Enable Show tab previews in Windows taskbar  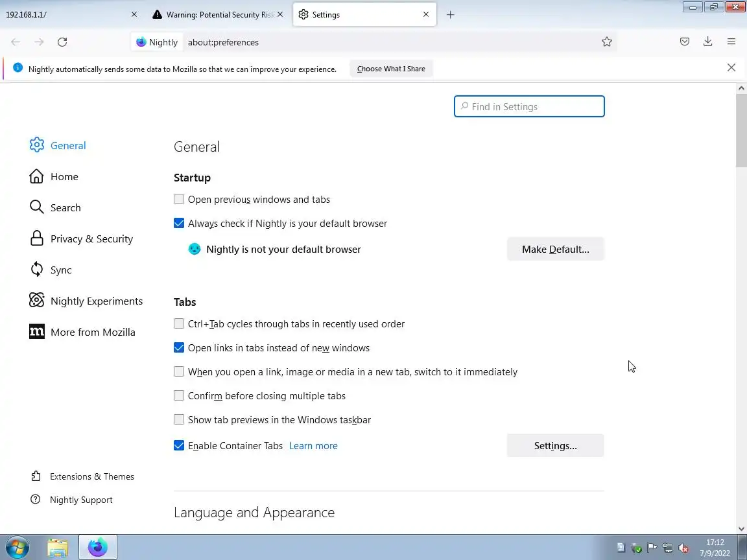pyautogui.click(x=179, y=419)
